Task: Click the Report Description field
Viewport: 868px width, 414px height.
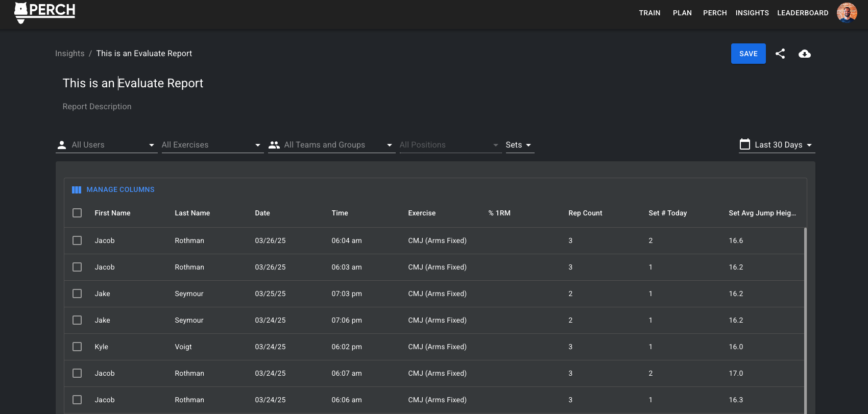Action: pyautogui.click(x=97, y=107)
